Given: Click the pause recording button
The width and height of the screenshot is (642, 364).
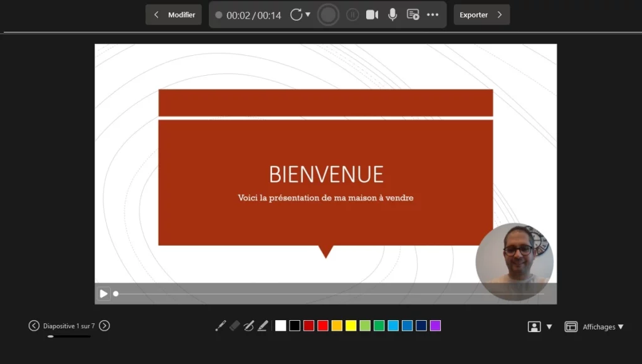Looking at the screenshot, I should pos(352,15).
